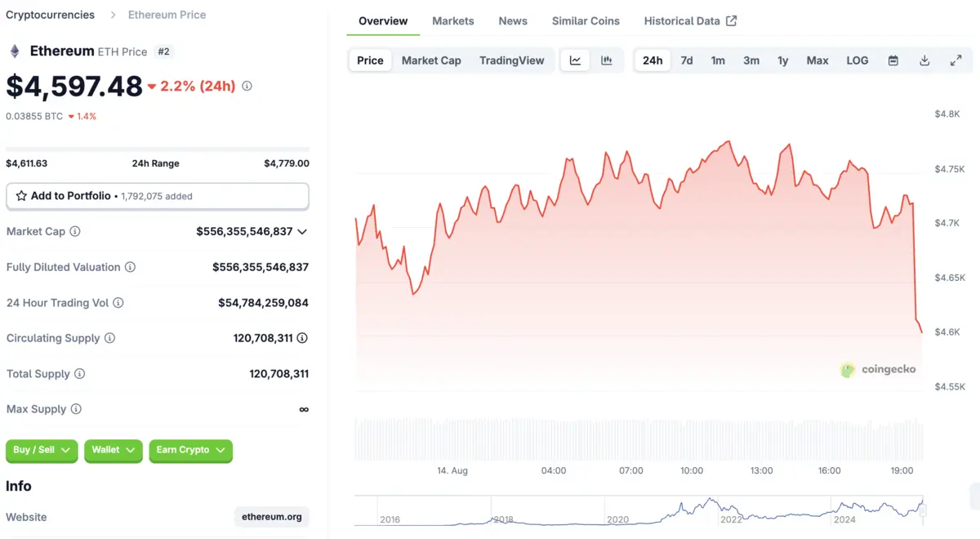The width and height of the screenshot is (980, 539).
Task: Show info for Circulating Supply label
Action: pyautogui.click(x=109, y=338)
